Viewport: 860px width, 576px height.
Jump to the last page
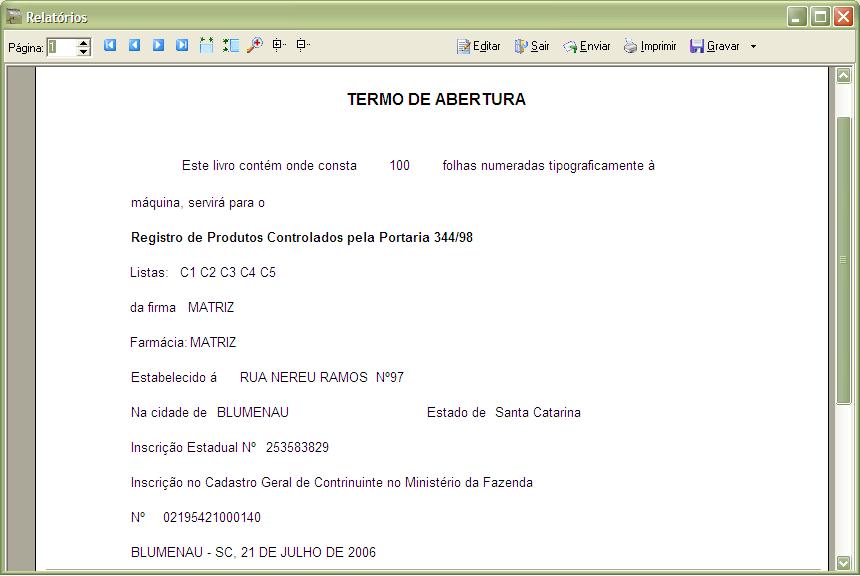pyautogui.click(x=182, y=45)
